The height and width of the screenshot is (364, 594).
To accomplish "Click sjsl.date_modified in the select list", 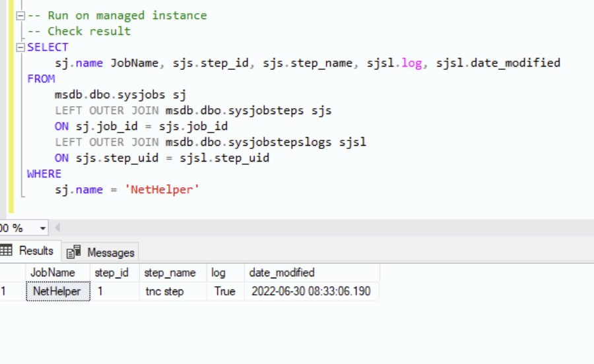I will (498, 63).
